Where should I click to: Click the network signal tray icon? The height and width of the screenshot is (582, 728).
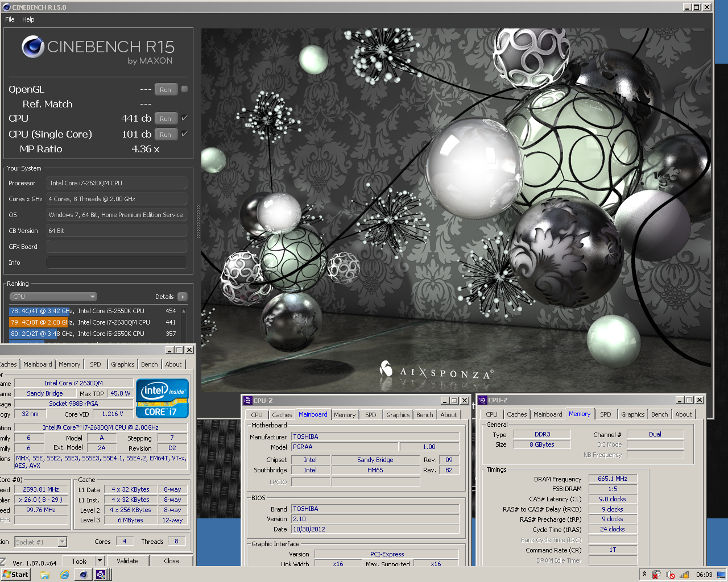684,575
